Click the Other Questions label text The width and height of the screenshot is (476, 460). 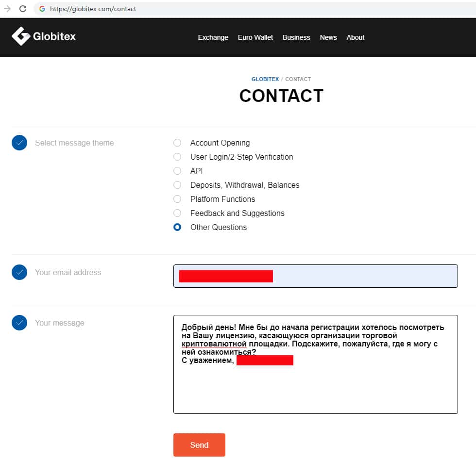pyautogui.click(x=219, y=228)
